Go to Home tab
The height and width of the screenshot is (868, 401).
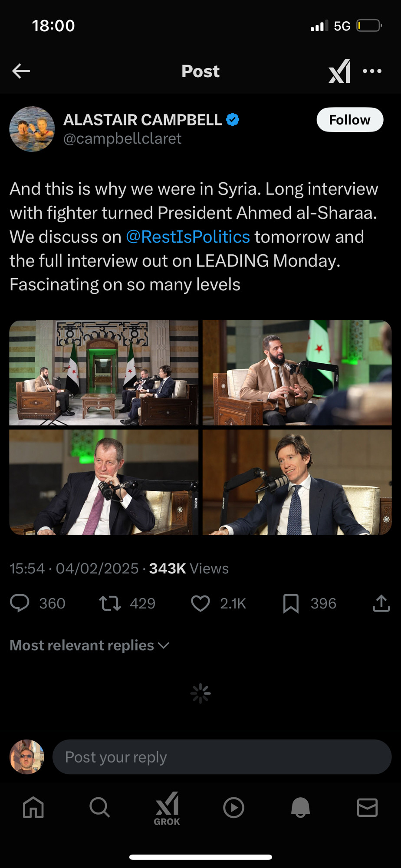point(33,808)
